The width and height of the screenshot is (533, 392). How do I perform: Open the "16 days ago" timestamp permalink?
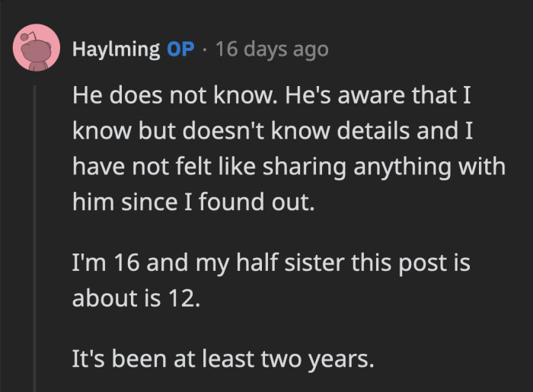[272, 50]
